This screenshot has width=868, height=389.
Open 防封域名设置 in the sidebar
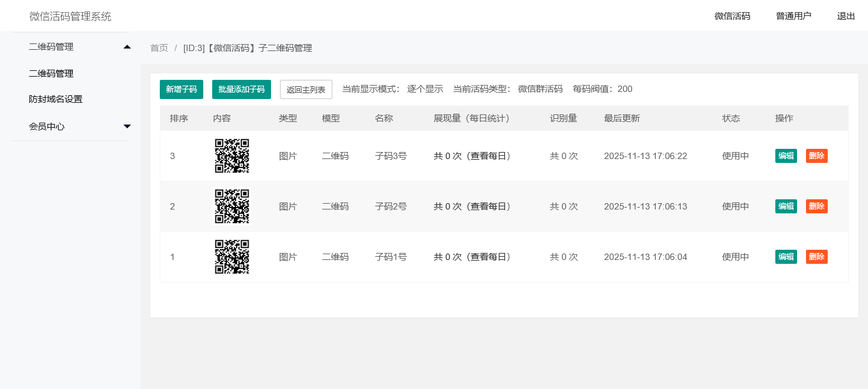click(x=56, y=100)
